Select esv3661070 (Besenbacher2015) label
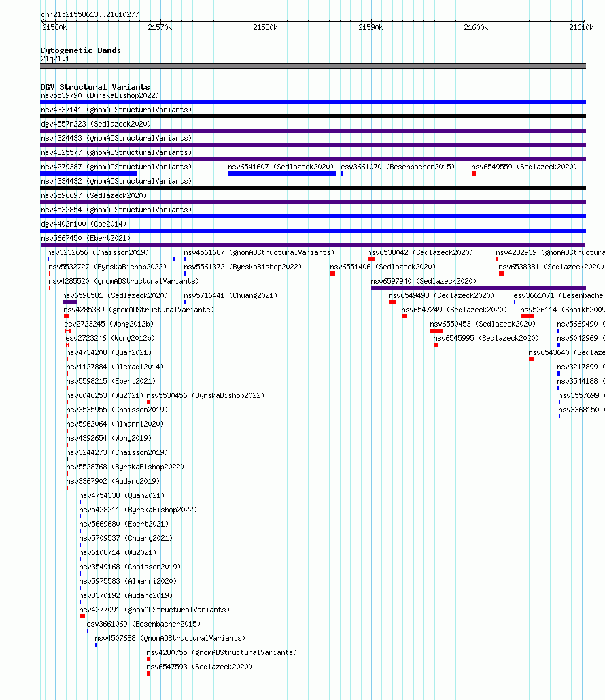This screenshot has width=605, height=700. pos(398,167)
